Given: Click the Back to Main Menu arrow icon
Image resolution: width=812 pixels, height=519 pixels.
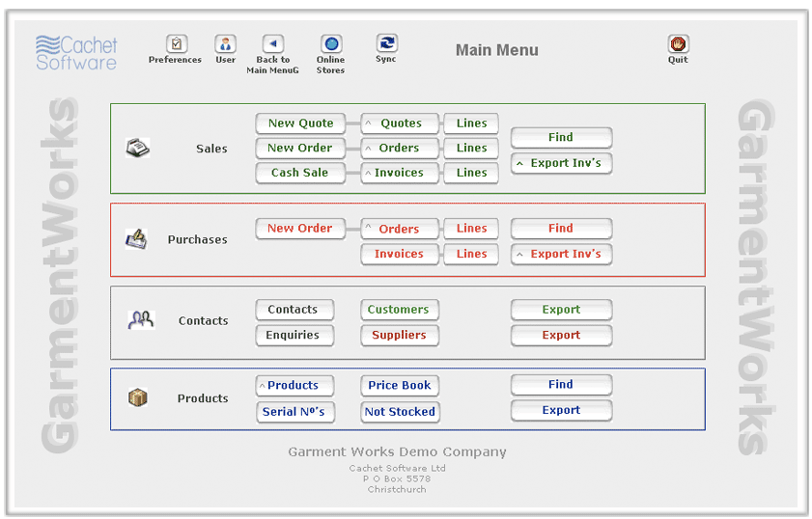Looking at the screenshot, I should 273,43.
